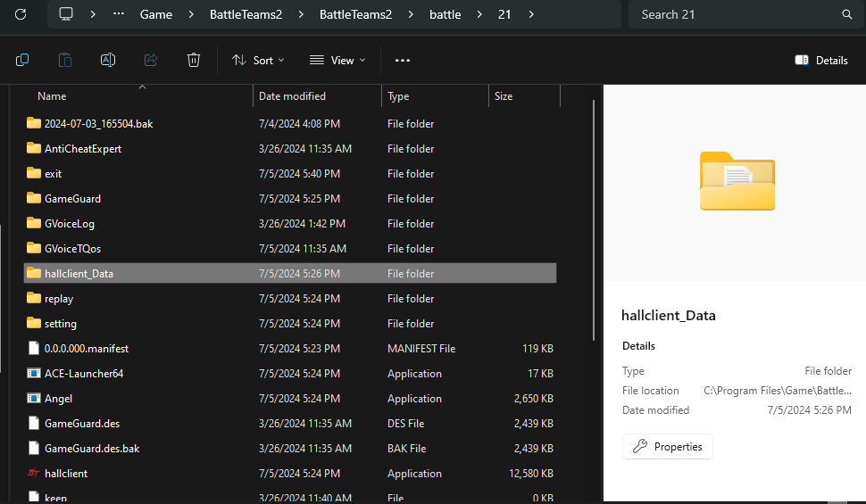Viewport: 866px width, 504px height.
Task: Expand chevron after battle breadcrumb
Action: tap(479, 14)
